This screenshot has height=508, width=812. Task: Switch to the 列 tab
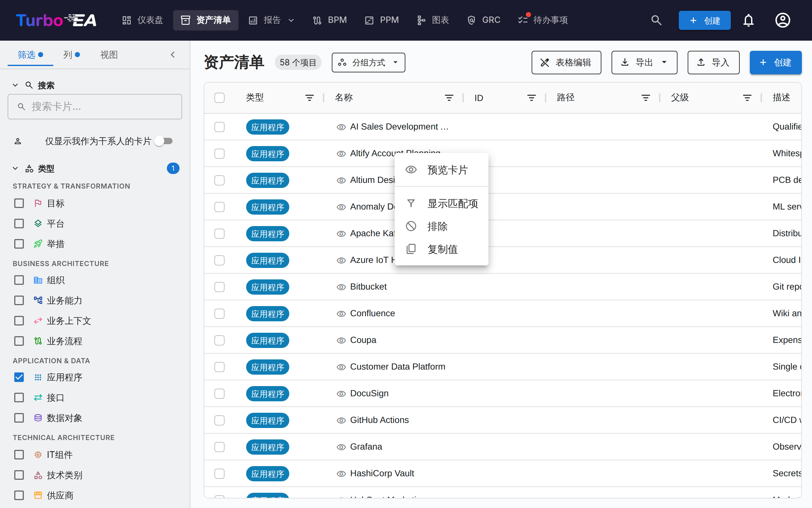click(71, 54)
